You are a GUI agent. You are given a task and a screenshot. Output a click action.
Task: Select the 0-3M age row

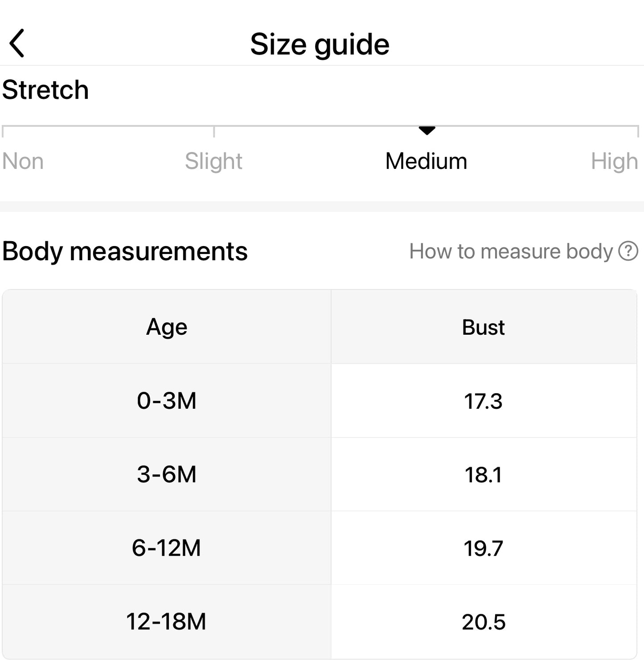pos(167,401)
